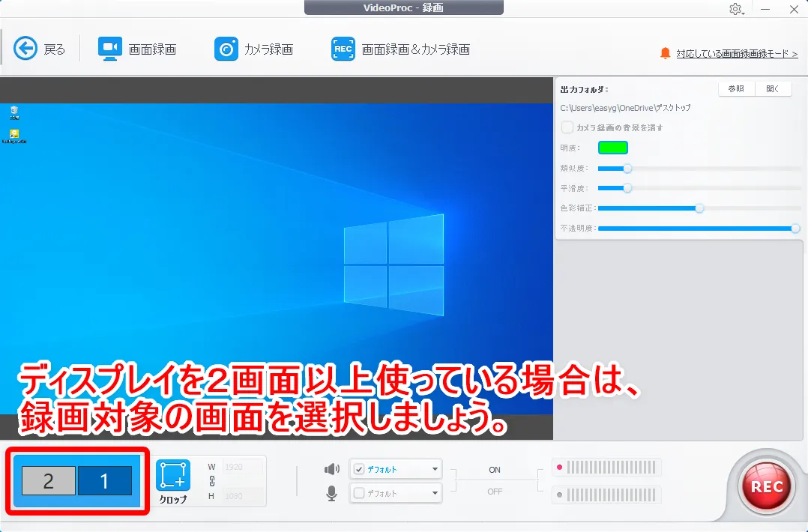808x532 pixels.
Task: Expand the speaker device dropdown
Action: [435, 469]
